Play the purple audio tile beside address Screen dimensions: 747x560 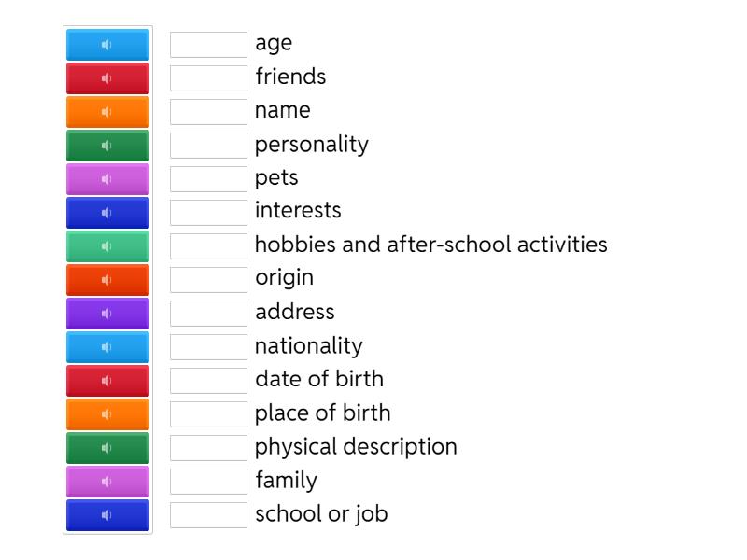(107, 314)
